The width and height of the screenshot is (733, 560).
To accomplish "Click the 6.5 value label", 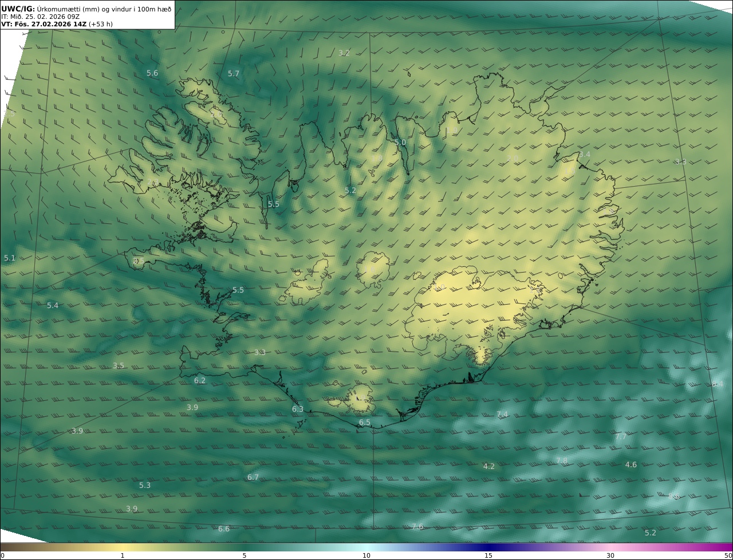I will (x=365, y=423).
